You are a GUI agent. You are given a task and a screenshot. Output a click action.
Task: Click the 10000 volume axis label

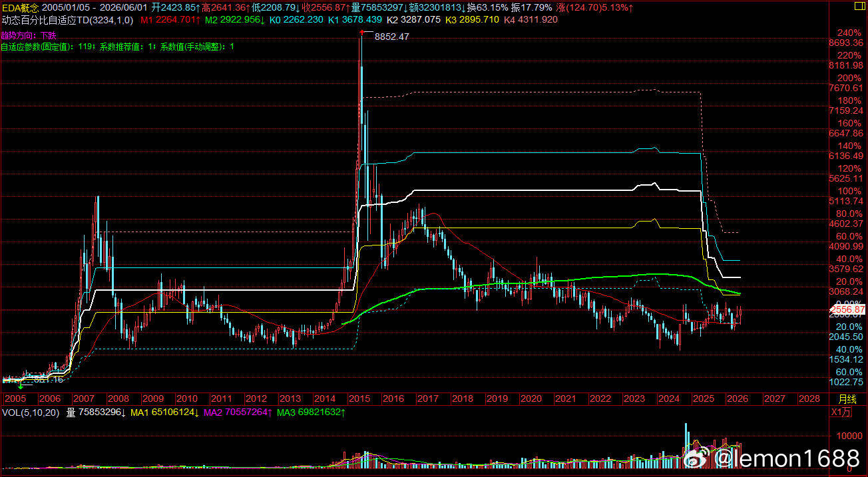pyautogui.click(x=848, y=436)
